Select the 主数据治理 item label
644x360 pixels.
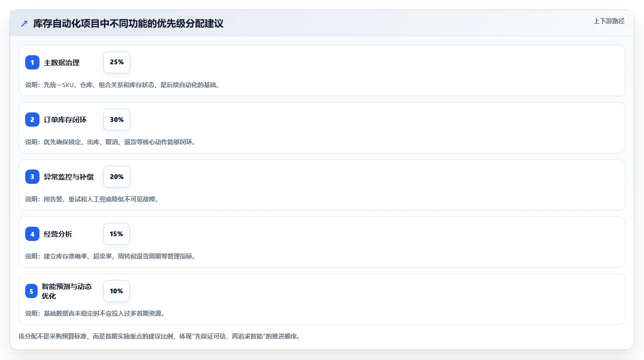[x=62, y=62]
